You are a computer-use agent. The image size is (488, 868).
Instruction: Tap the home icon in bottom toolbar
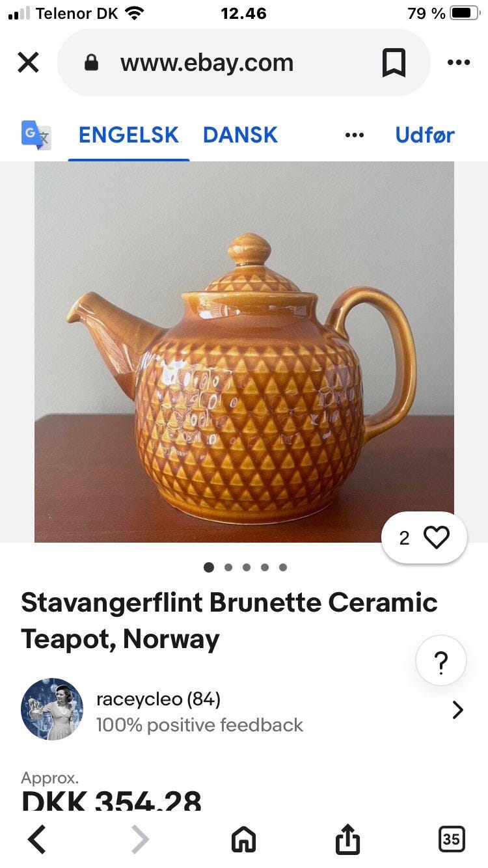click(244, 839)
